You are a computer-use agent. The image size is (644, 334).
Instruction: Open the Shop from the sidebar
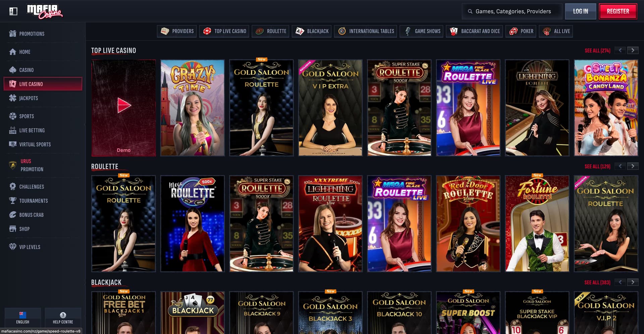tap(12, 229)
